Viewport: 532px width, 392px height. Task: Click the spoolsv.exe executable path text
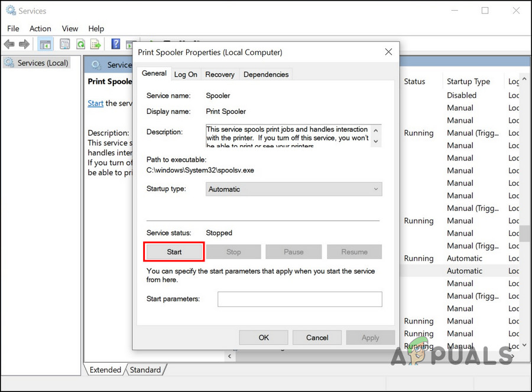[200, 170]
